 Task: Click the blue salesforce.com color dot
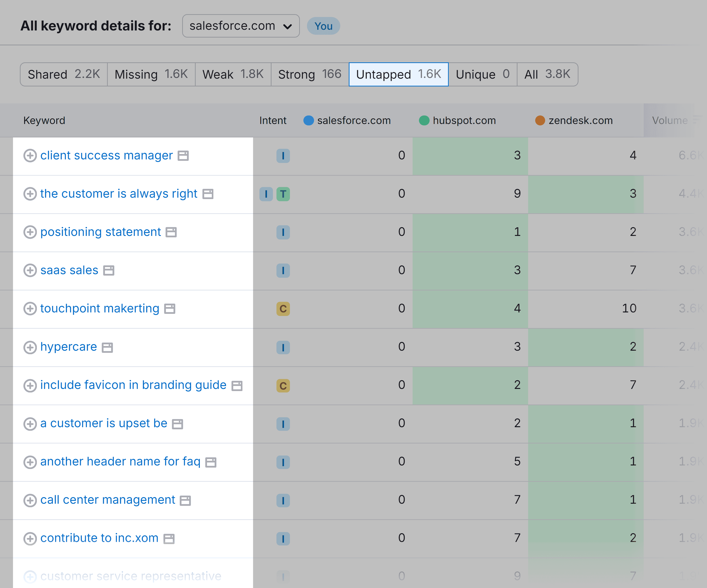pos(308,120)
